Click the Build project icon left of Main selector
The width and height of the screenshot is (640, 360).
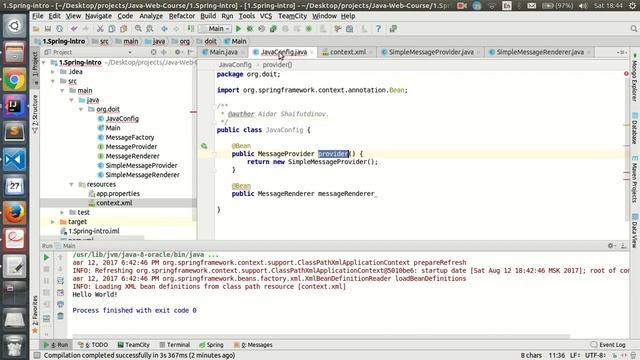(191, 29)
